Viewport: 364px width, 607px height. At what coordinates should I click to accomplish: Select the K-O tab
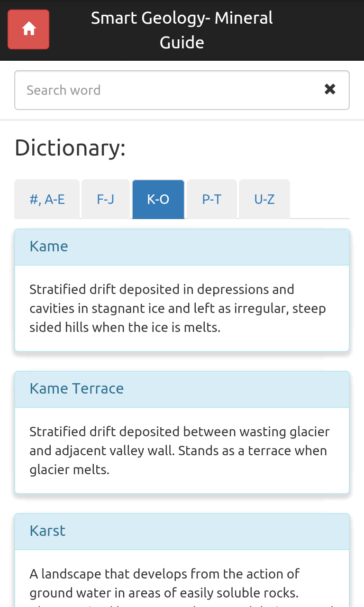[x=158, y=199]
